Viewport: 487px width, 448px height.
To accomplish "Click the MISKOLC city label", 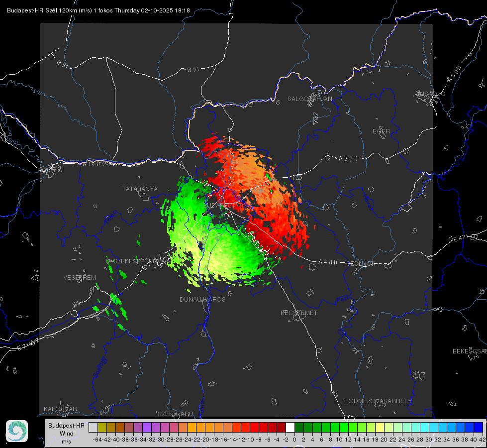I will point(431,94).
